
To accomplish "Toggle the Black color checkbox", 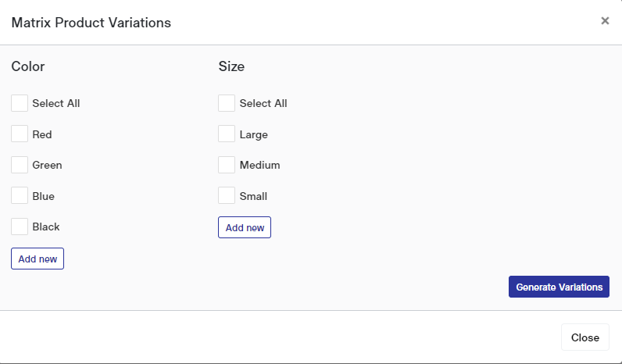I will click(x=20, y=227).
